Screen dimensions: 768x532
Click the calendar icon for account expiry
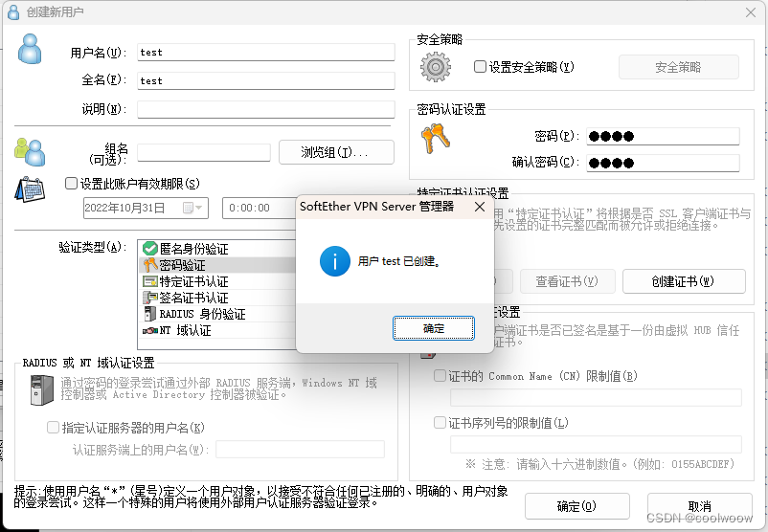(30, 189)
